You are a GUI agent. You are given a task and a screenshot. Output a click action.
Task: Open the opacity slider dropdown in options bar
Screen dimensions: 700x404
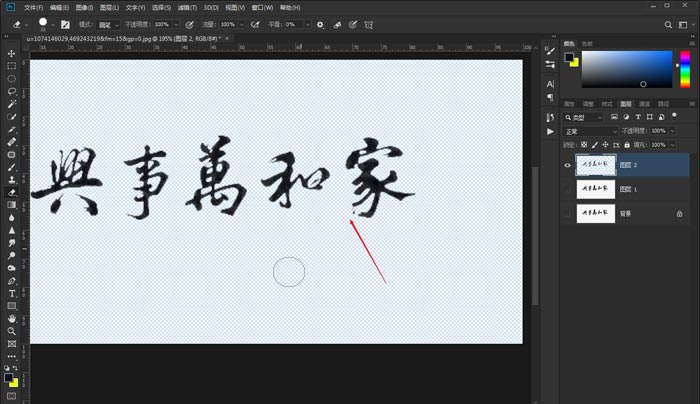tap(176, 25)
